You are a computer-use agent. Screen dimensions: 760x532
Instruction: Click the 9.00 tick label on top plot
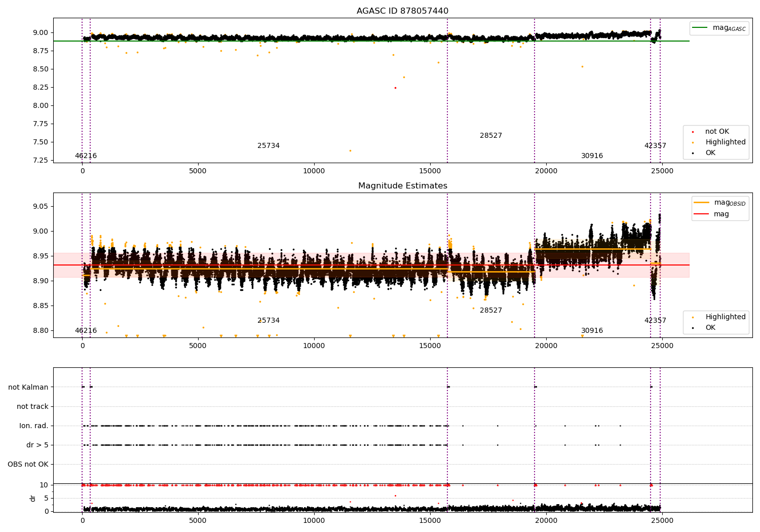tap(41, 32)
